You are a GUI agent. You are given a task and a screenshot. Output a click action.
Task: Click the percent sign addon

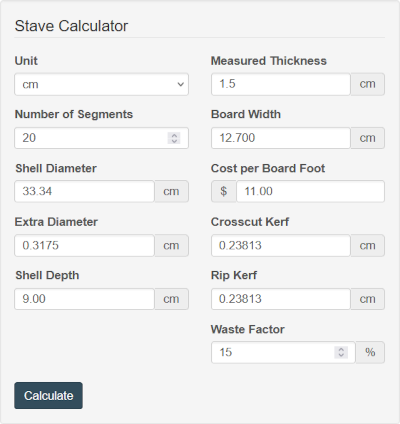pyautogui.click(x=370, y=352)
